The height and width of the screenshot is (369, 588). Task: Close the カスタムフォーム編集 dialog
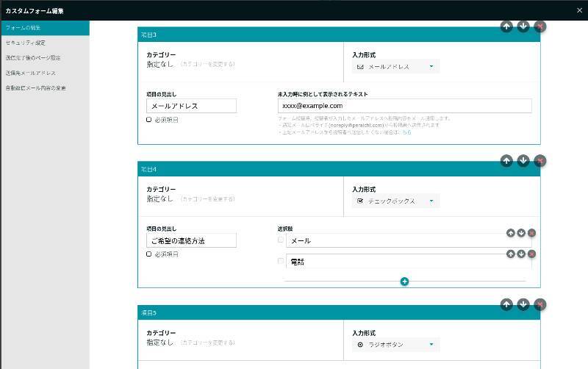[578, 10]
